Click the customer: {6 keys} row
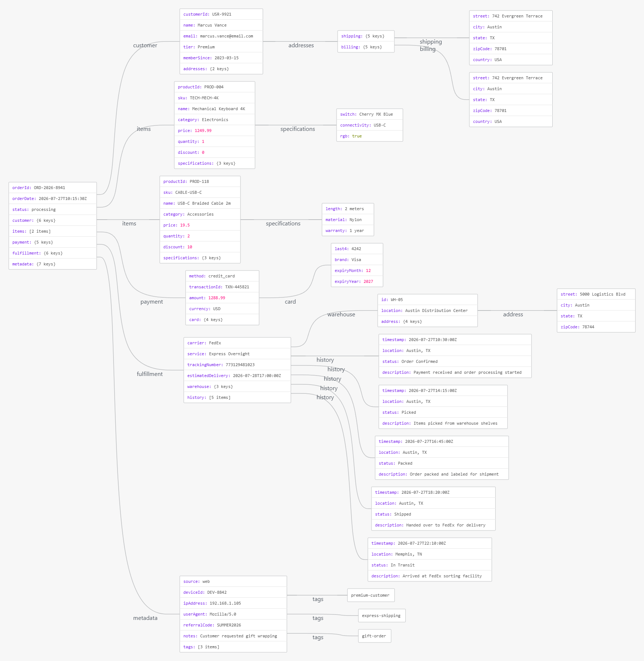 (x=53, y=220)
